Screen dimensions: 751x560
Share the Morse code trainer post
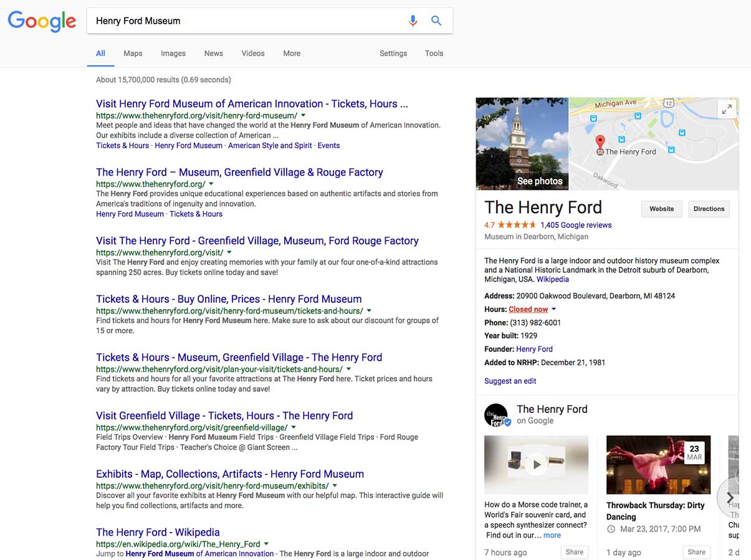575,552
